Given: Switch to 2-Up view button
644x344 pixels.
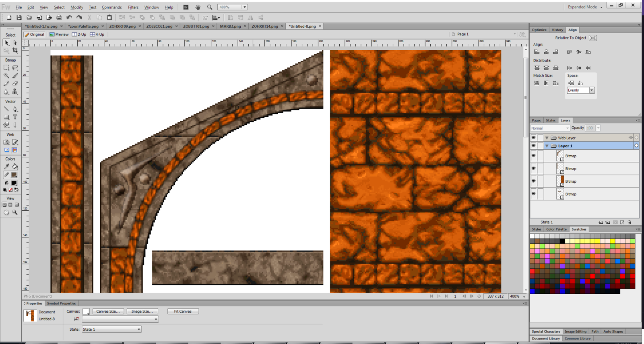Looking at the screenshot, I should 79,34.
